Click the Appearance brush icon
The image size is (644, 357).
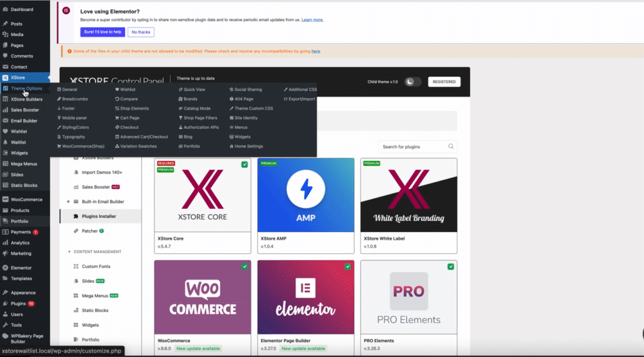[5, 293]
